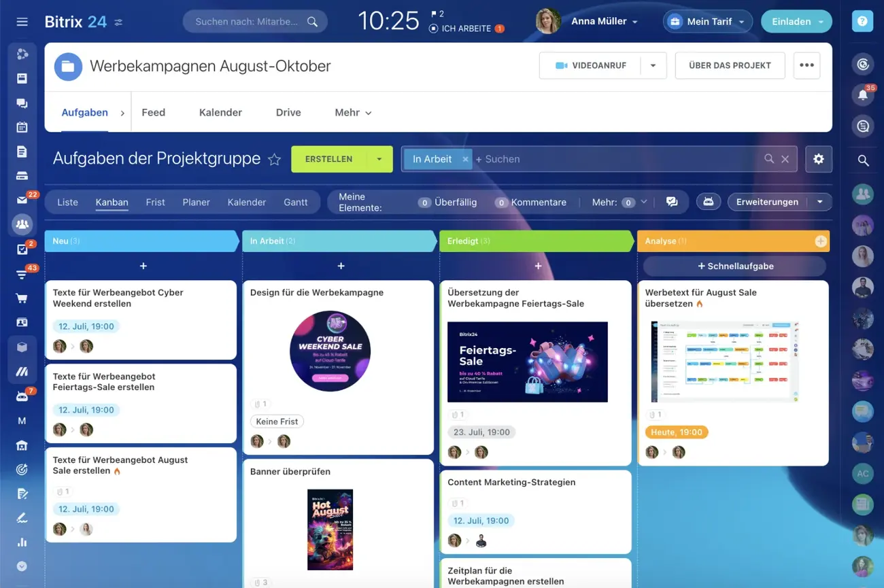Click the ÜBER DAS PROJEKT button
The image size is (884, 588).
click(730, 66)
